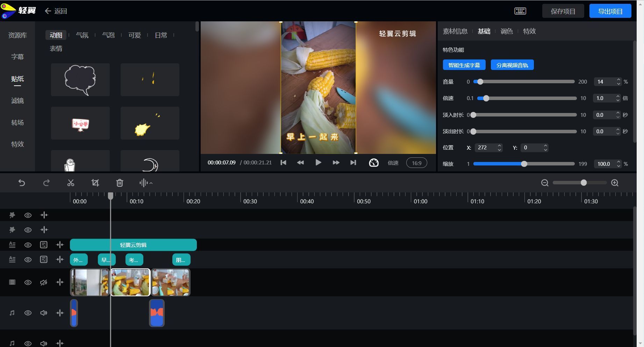This screenshot has height=347, width=644.
Task: Increase the 音量 value using its stepper arrow
Action: [618, 80]
